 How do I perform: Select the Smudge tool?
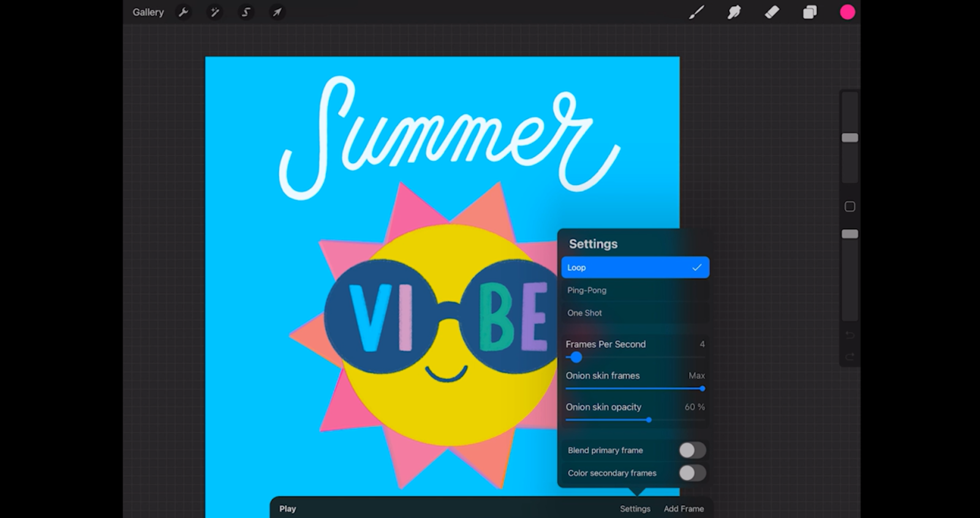point(734,12)
